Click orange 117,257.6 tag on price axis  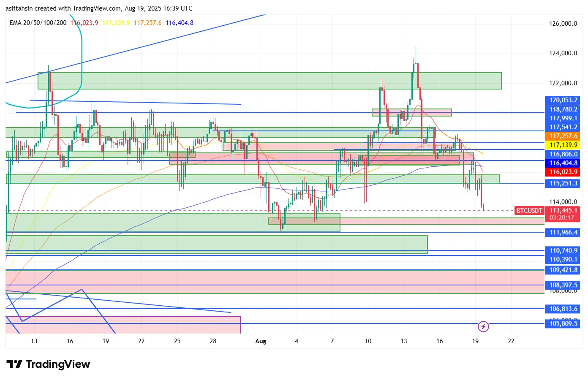[x=563, y=136]
